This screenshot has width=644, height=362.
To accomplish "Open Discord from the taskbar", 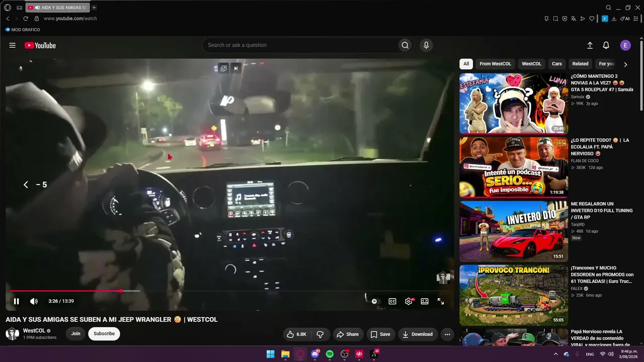I will click(x=315, y=354).
